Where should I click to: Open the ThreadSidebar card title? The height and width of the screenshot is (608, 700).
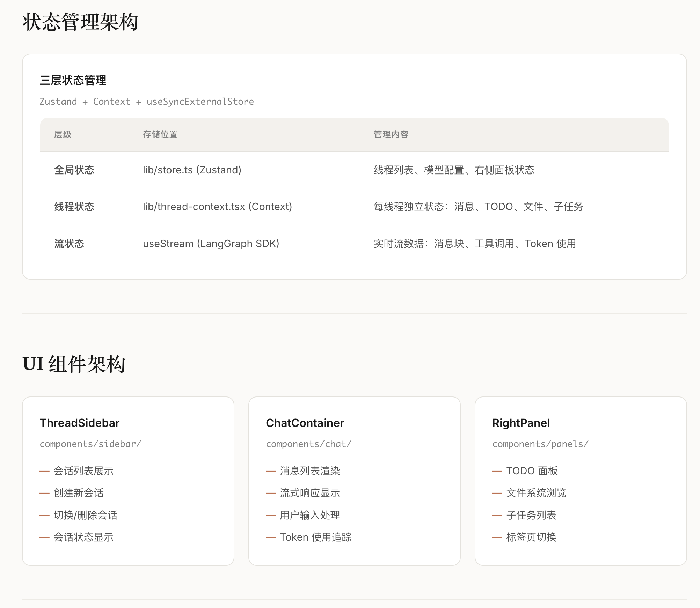pos(80,423)
